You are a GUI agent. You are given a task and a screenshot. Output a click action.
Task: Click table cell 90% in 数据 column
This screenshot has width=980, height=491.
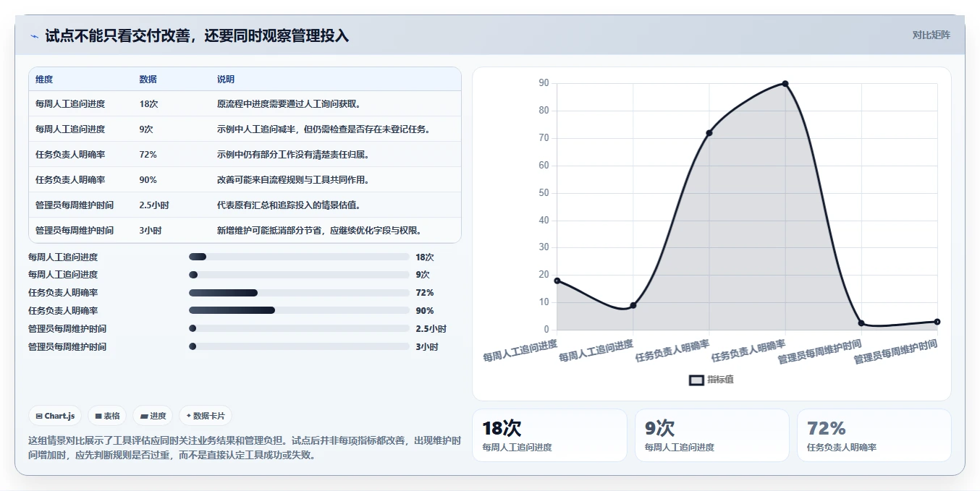148,180
